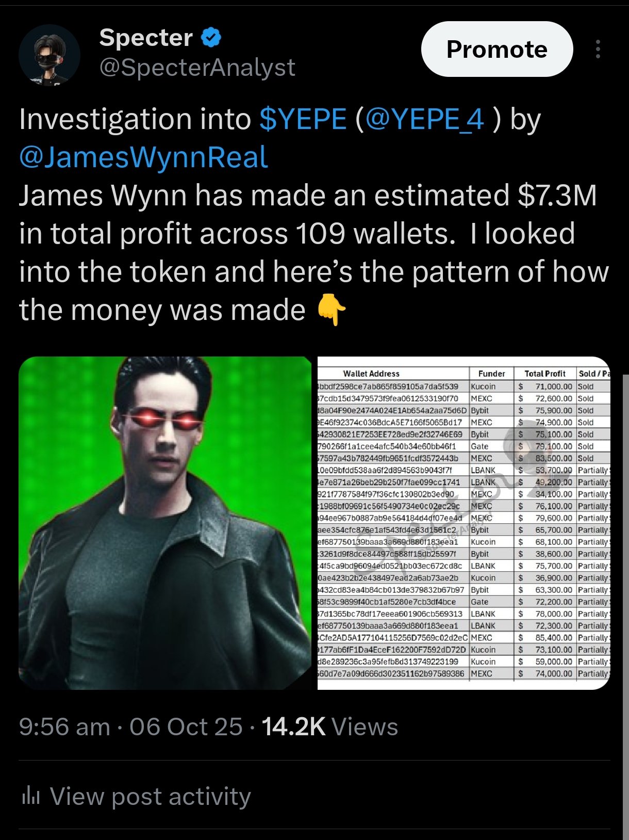Open the $YEPE cashtag link
Viewport: 629px width, 840px height.
(x=303, y=119)
